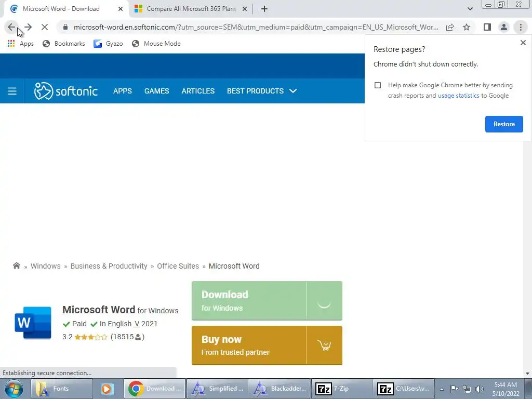Click the Restore button
Image resolution: width=532 pixels, height=399 pixels.
504,124
